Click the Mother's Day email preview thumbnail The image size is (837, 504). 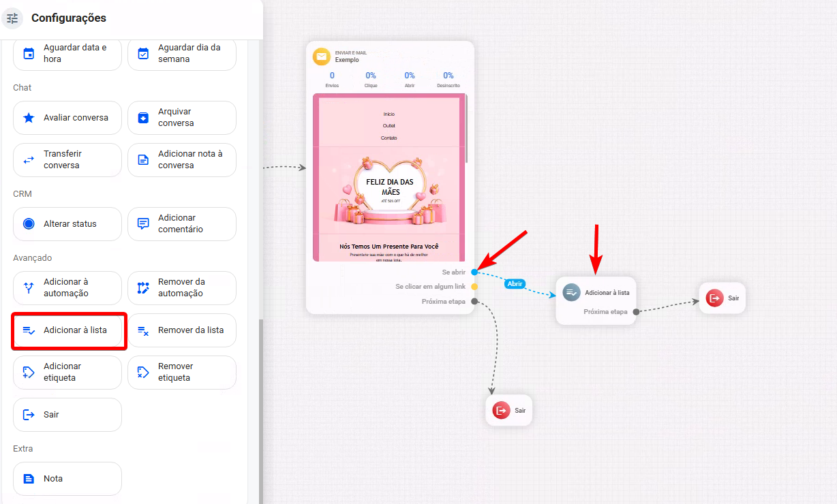(389, 177)
